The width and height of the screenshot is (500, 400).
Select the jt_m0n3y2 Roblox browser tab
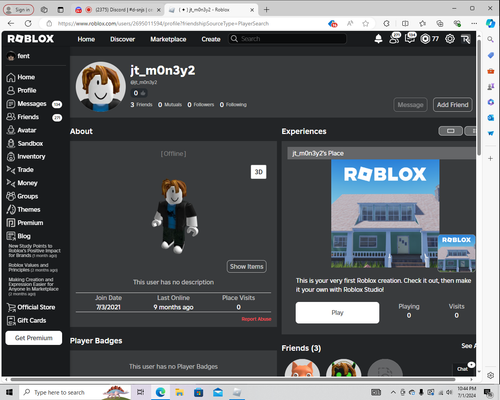(x=211, y=10)
